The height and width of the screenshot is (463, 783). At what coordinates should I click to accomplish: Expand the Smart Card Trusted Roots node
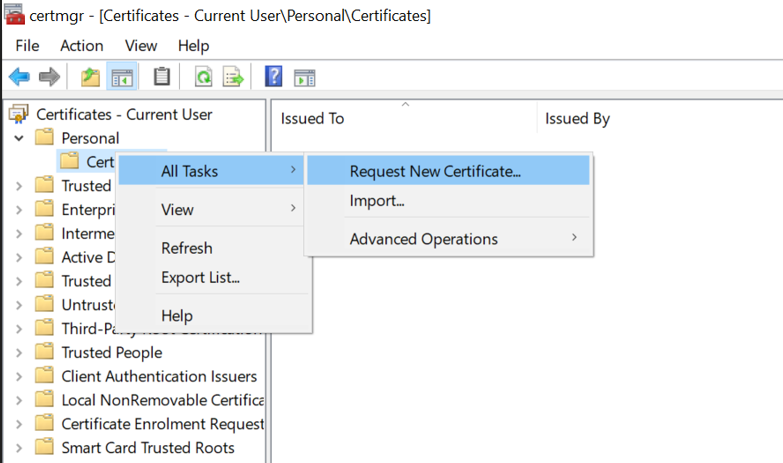19,448
